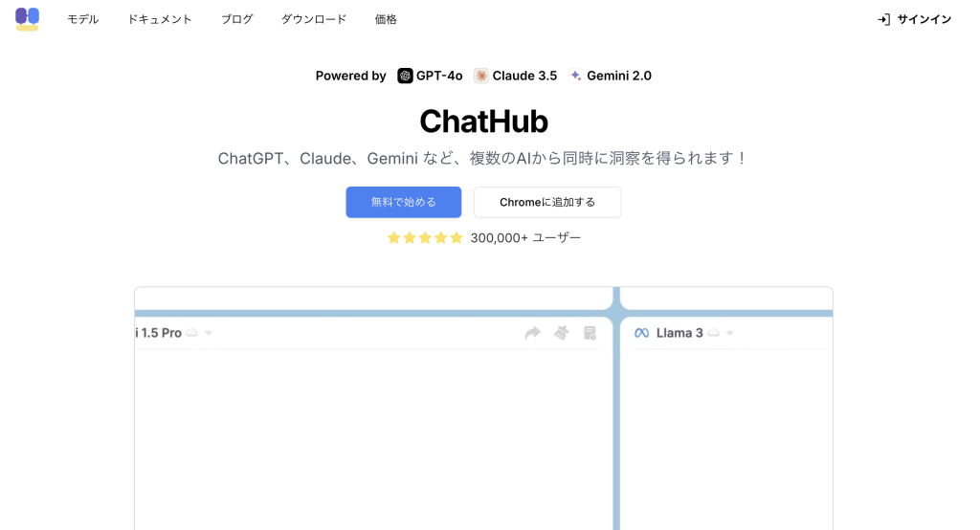Open the ダウンロード nav item
The image size is (980, 530).
pos(314,19)
